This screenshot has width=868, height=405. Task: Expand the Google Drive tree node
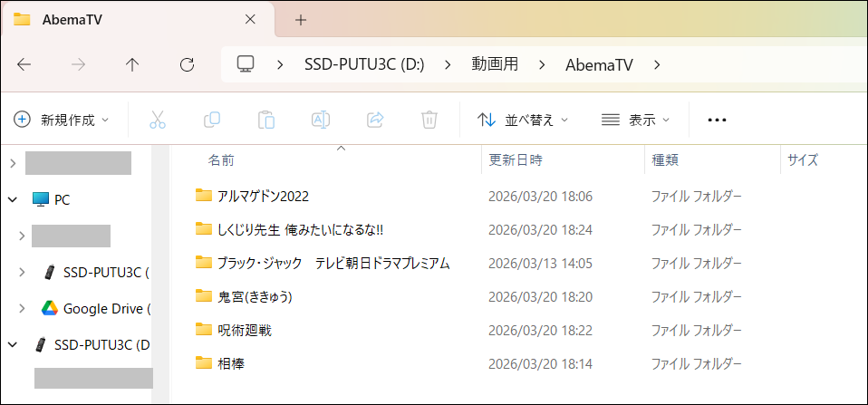pyautogui.click(x=22, y=308)
